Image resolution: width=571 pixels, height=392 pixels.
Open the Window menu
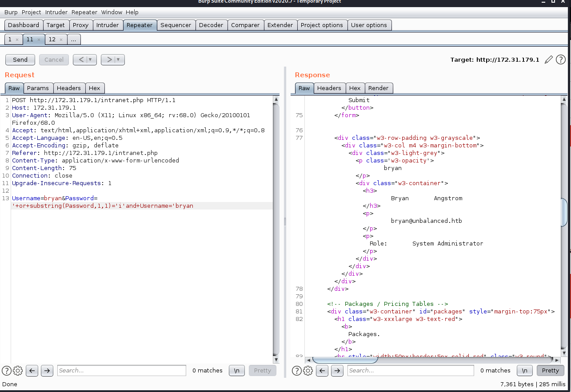pos(112,12)
